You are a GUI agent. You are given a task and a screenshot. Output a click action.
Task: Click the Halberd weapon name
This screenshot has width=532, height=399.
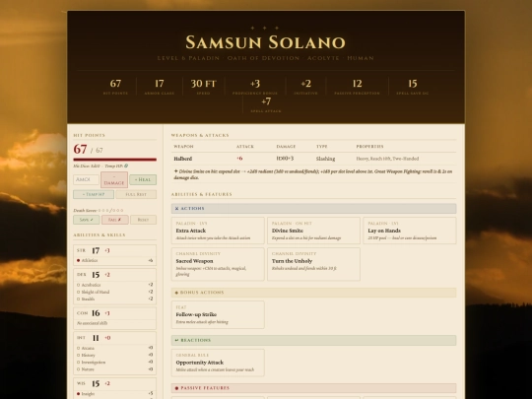(x=183, y=159)
